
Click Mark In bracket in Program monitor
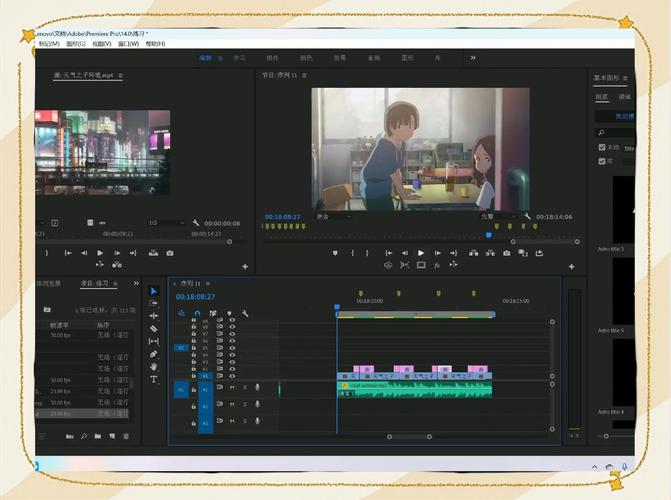tap(353, 253)
